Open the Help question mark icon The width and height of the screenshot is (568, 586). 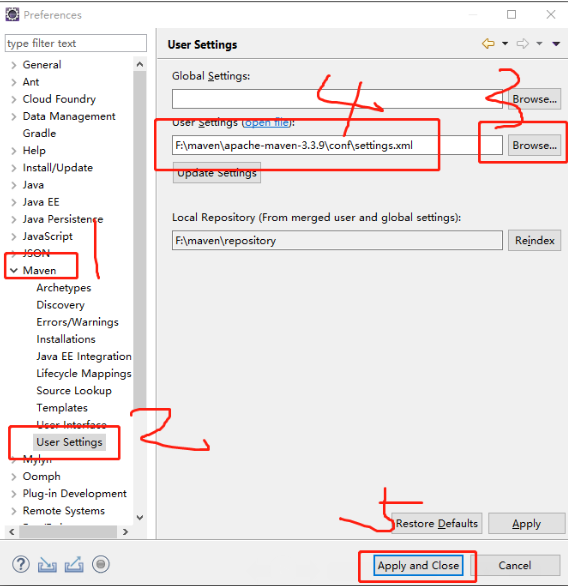(21, 564)
